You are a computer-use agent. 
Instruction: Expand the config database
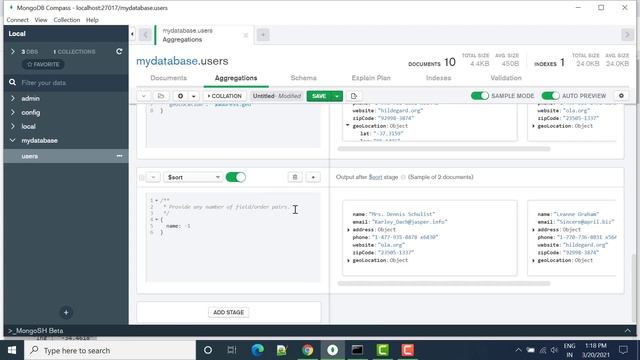(13, 112)
